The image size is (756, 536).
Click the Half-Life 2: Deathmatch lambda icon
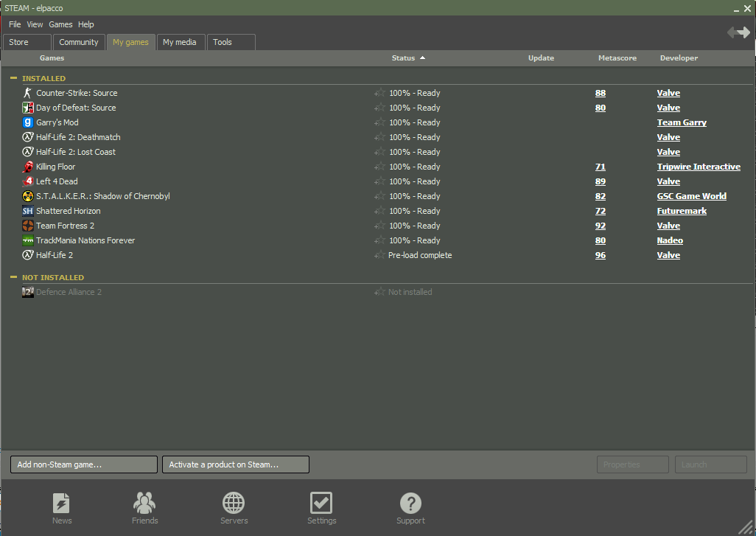28,137
